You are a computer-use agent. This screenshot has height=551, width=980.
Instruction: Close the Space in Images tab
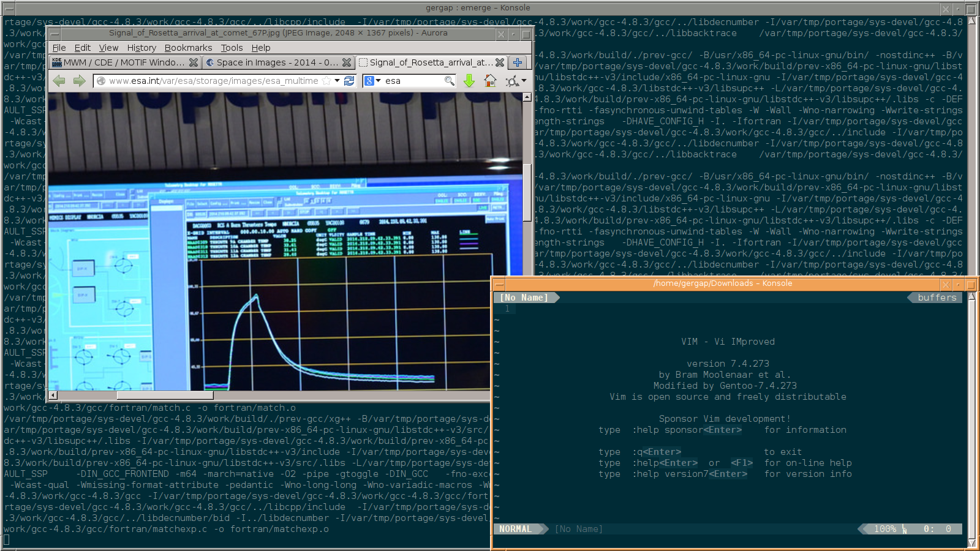pyautogui.click(x=347, y=62)
